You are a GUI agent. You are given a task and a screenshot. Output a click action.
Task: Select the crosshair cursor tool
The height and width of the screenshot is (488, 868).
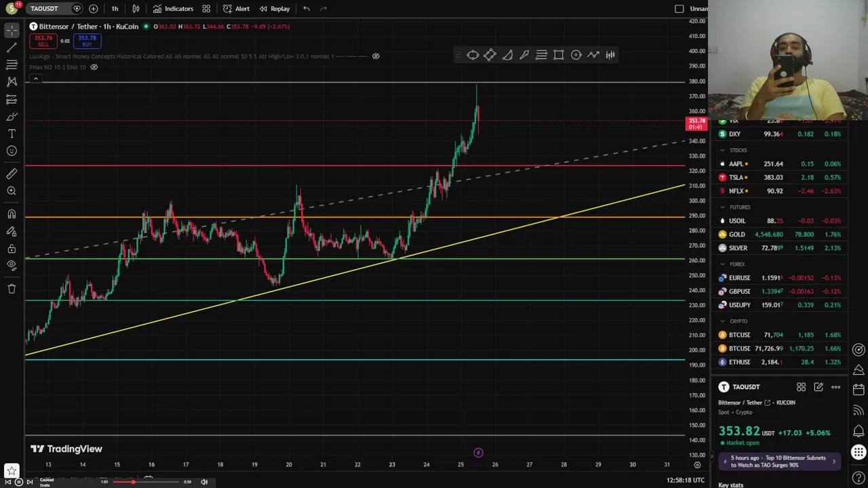(x=12, y=30)
